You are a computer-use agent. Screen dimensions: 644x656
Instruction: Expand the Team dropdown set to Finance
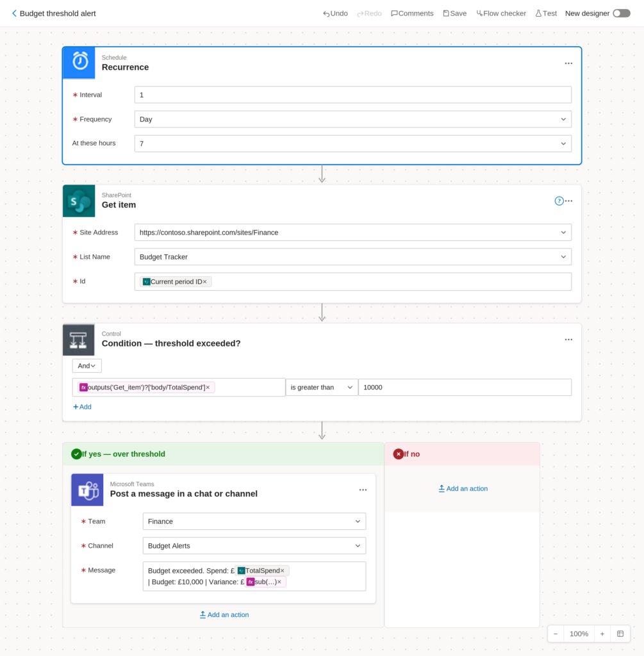pos(254,521)
